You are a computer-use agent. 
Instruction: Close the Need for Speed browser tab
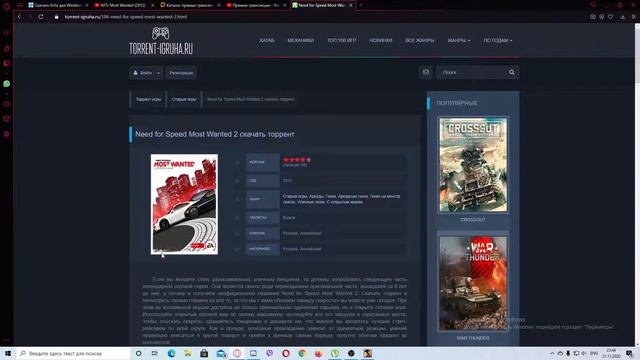[x=351, y=5]
